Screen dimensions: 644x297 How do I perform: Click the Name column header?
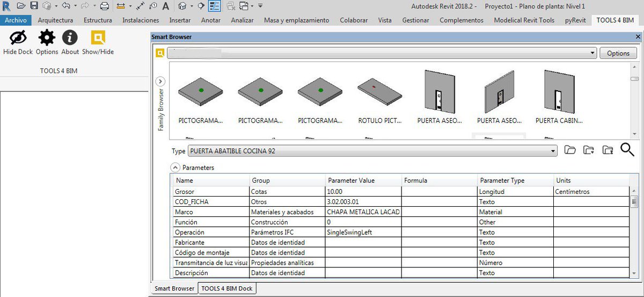pos(210,180)
